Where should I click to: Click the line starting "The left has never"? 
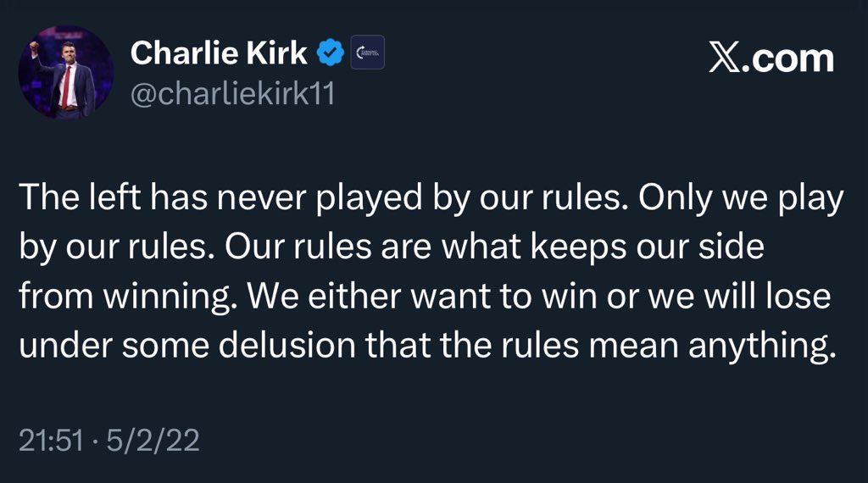click(431, 198)
